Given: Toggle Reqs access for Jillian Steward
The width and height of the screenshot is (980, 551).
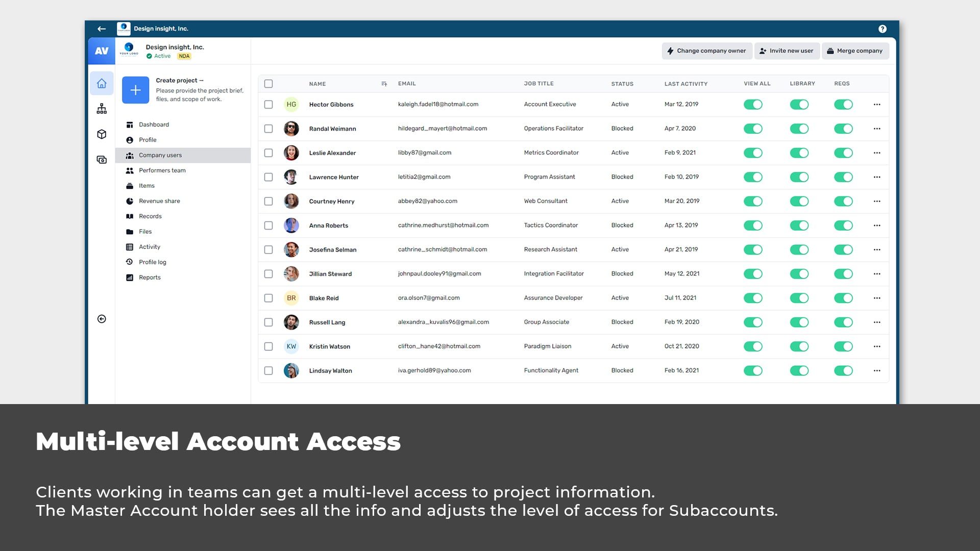Looking at the screenshot, I should 844,274.
